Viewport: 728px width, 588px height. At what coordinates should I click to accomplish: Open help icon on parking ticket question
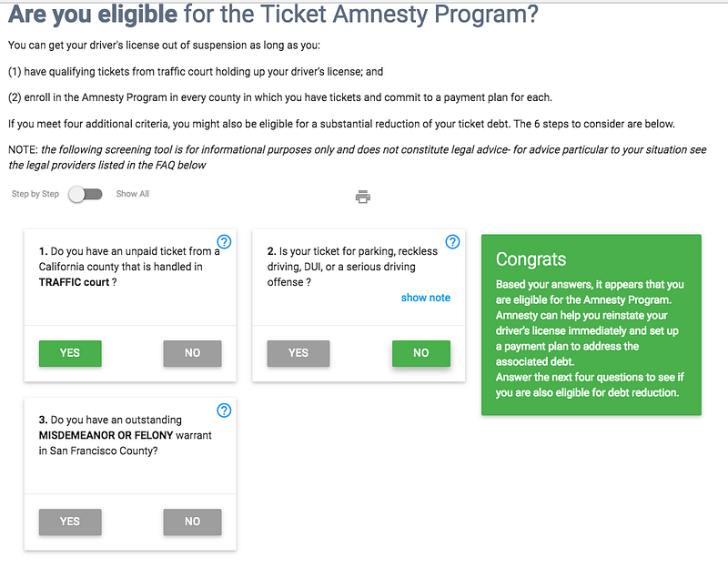452,241
